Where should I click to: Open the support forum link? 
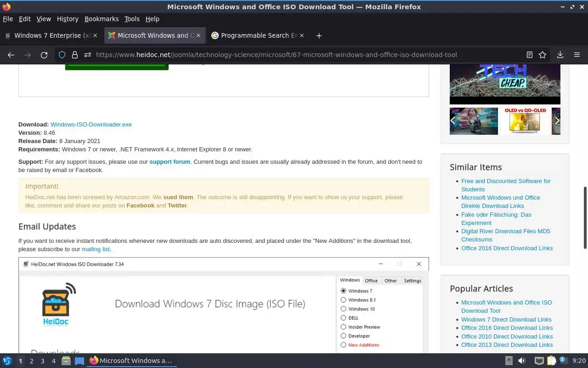point(170,162)
